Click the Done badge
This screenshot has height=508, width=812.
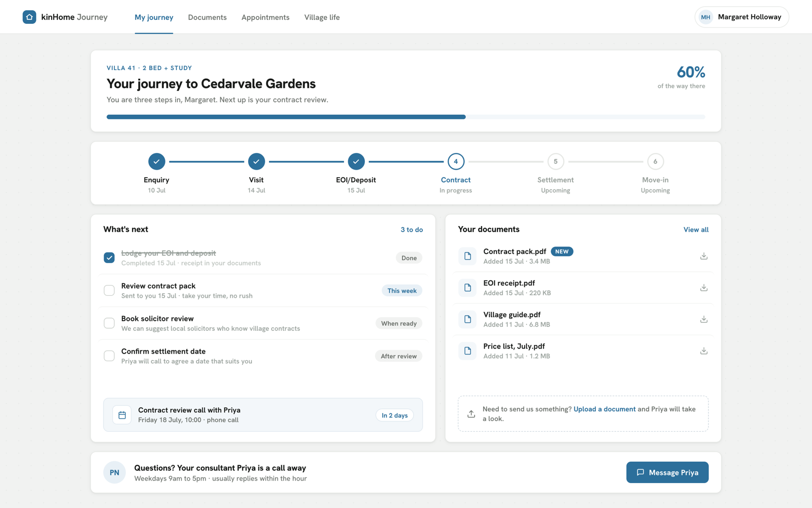pyautogui.click(x=409, y=258)
